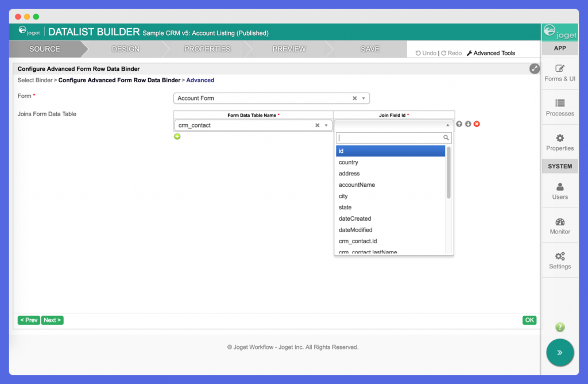
Task: Expand the binder panel to fullscreen
Action: coord(534,68)
